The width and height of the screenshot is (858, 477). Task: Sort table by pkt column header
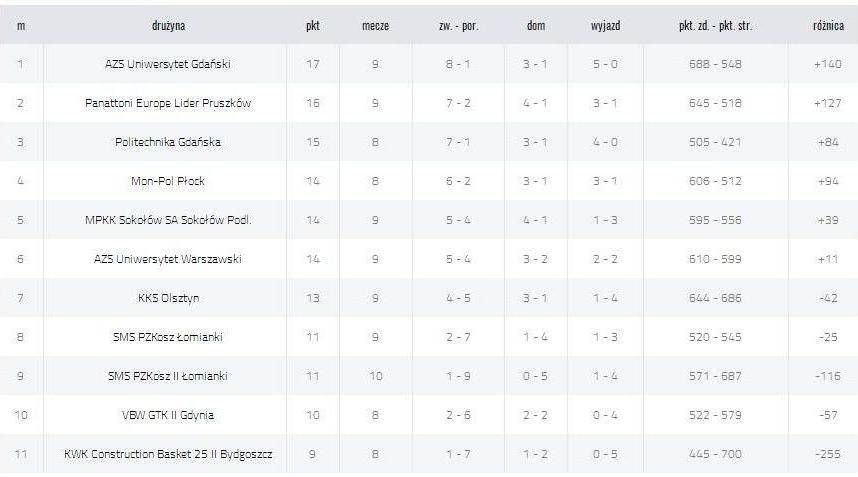(x=312, y=25)
